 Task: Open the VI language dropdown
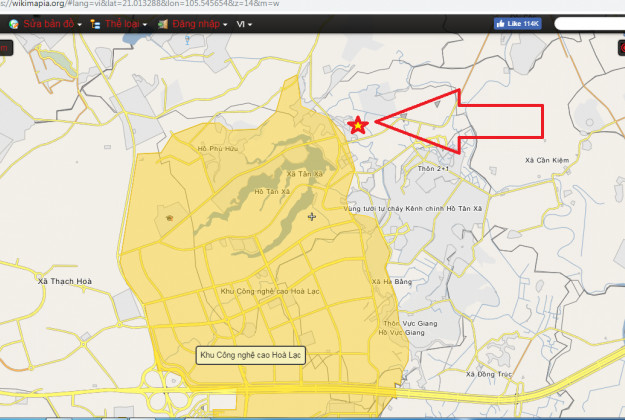coord(244,23)
